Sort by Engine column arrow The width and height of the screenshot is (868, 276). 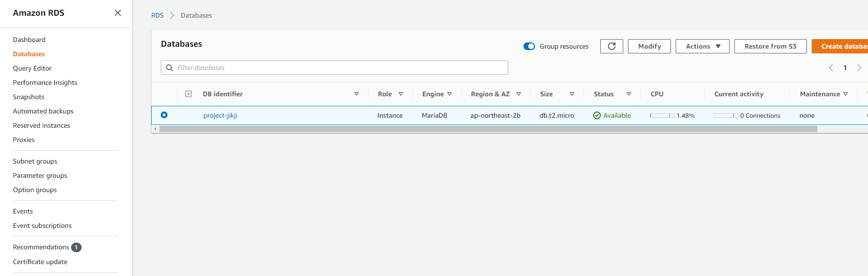(x=450, y=94)
